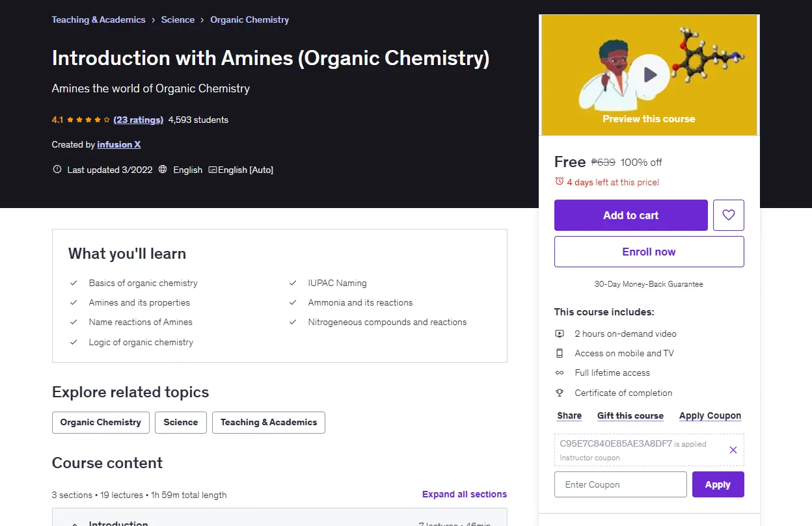This screenshot has width=812, height=526.
Task: Click breadcrumb chevron after Teaching & Academics
Action: (154, 20)
